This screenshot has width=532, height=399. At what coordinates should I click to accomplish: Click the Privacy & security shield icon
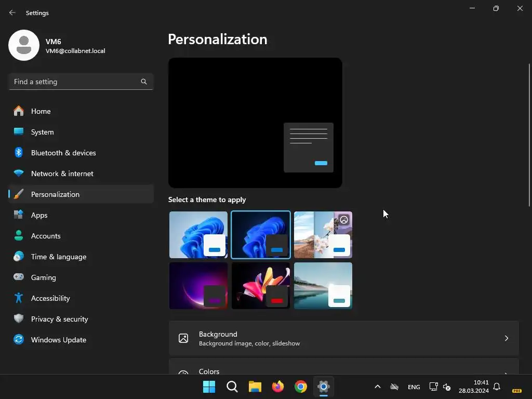[x=19, y=318]
